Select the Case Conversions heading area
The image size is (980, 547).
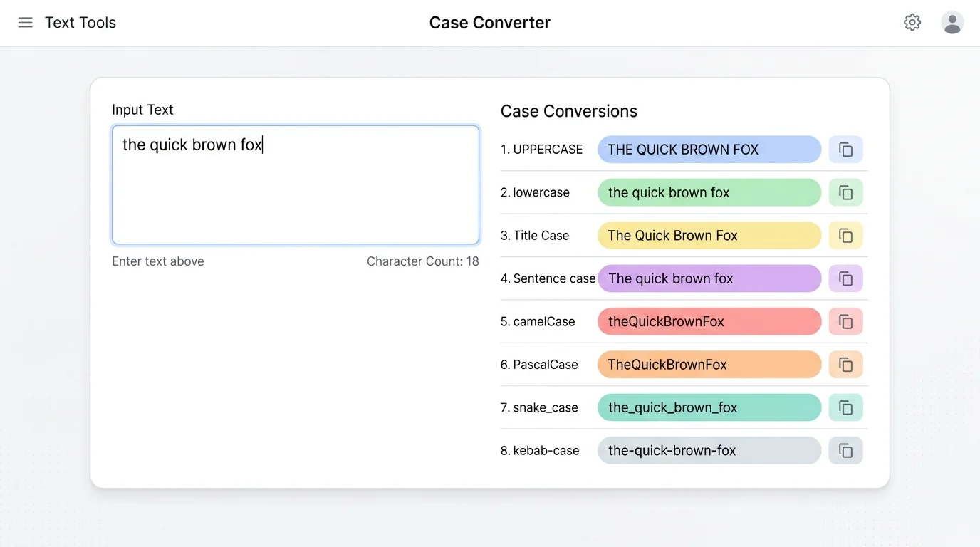pyautogui.click(x=568, y=111)
